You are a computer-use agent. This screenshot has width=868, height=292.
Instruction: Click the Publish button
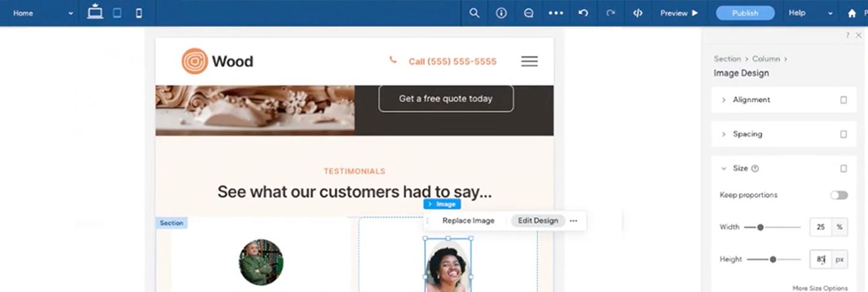coord(745,13)
